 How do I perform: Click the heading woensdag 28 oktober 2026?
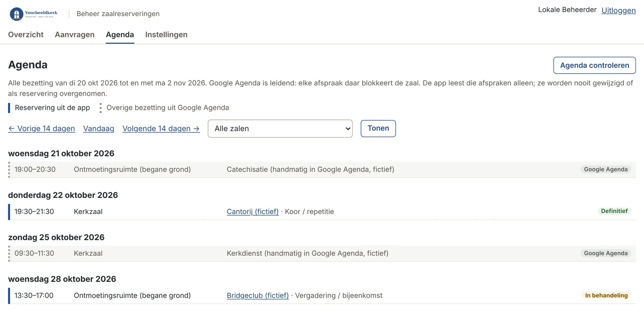62,279
